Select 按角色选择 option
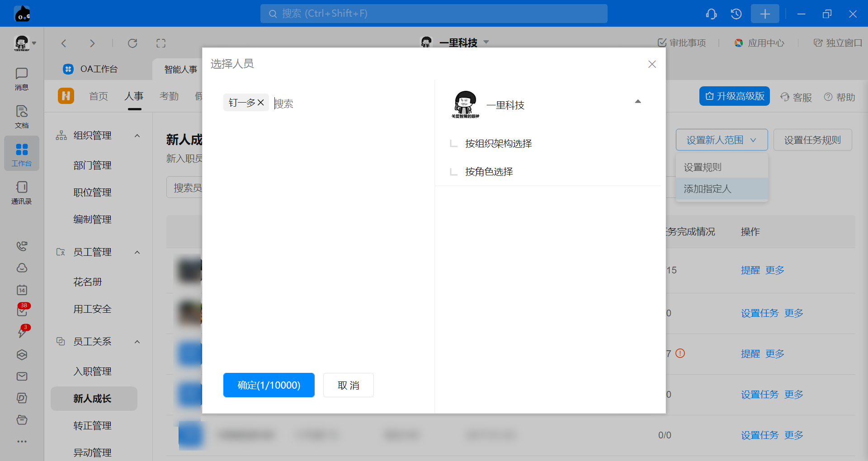Image resolution: width=868 pixels, height=461 pixels. pyautogui.click(x=489, y=172)
